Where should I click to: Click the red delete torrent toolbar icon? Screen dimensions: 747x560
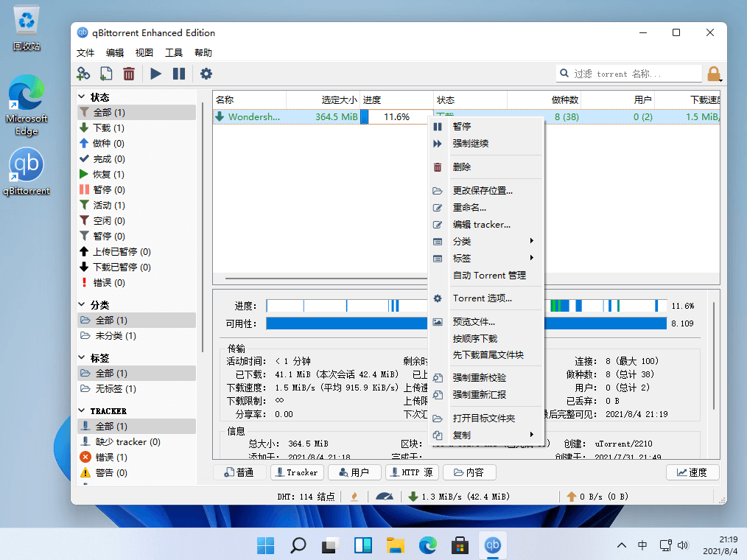tap(129, 74)
